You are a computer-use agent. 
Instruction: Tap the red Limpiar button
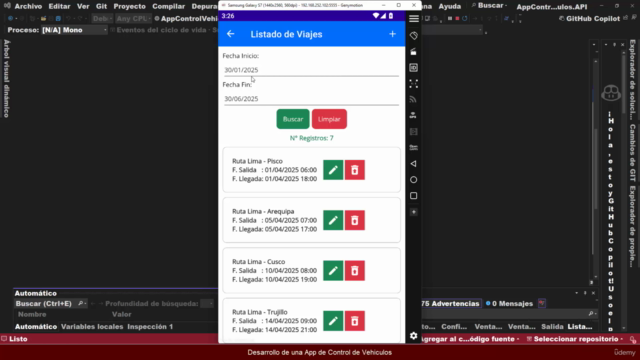click(x=329, y=119)
